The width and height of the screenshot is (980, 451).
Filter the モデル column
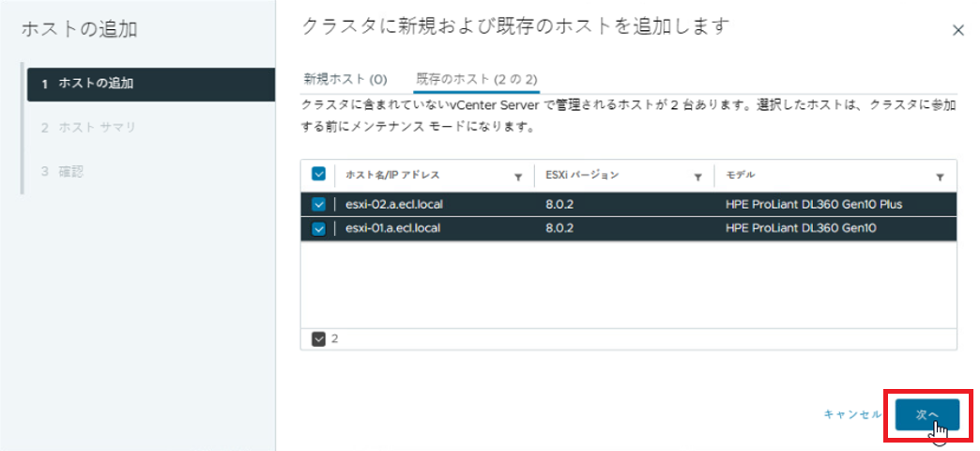point(940,178)
